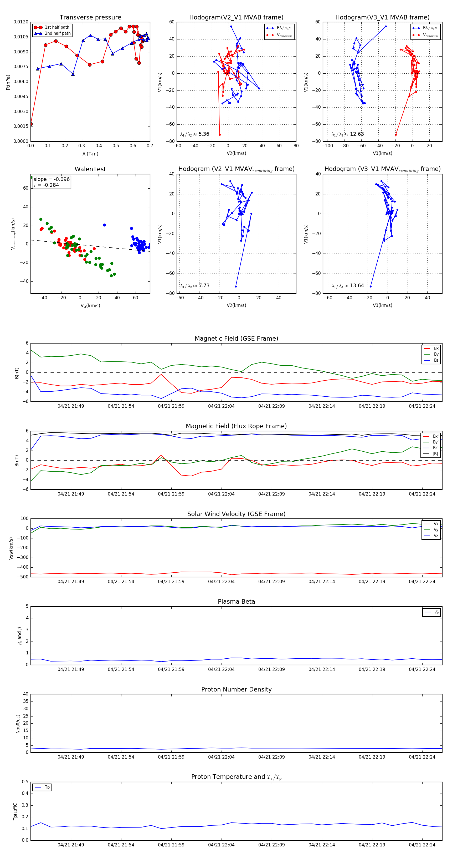Click the 'Hodogram (V3_V1 MVAV remaining frame)' title

pos(382,169)
